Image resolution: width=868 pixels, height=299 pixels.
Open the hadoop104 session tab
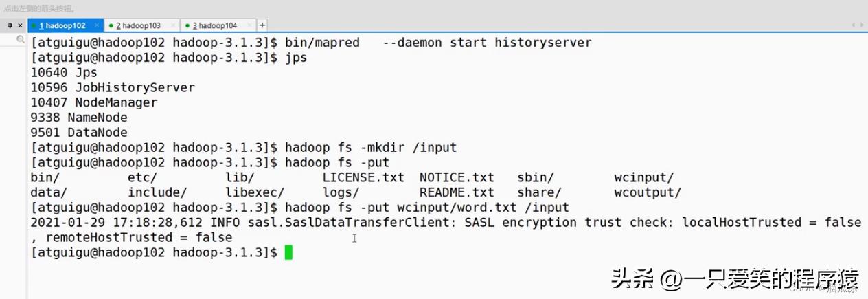pos(218,26)
